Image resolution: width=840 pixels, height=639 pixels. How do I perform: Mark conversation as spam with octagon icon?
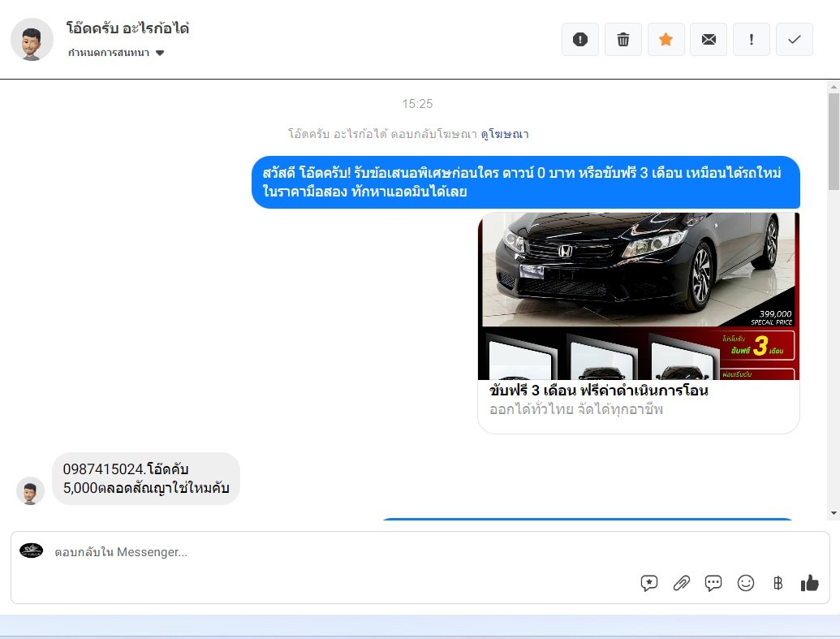coord(579,39)
